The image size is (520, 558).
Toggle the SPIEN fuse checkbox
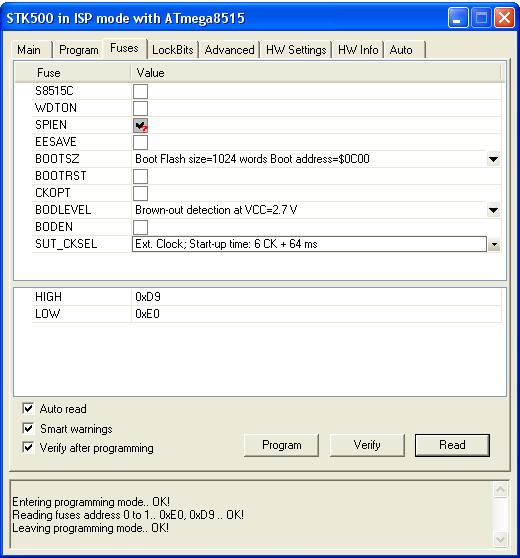[x=141, y=125]
